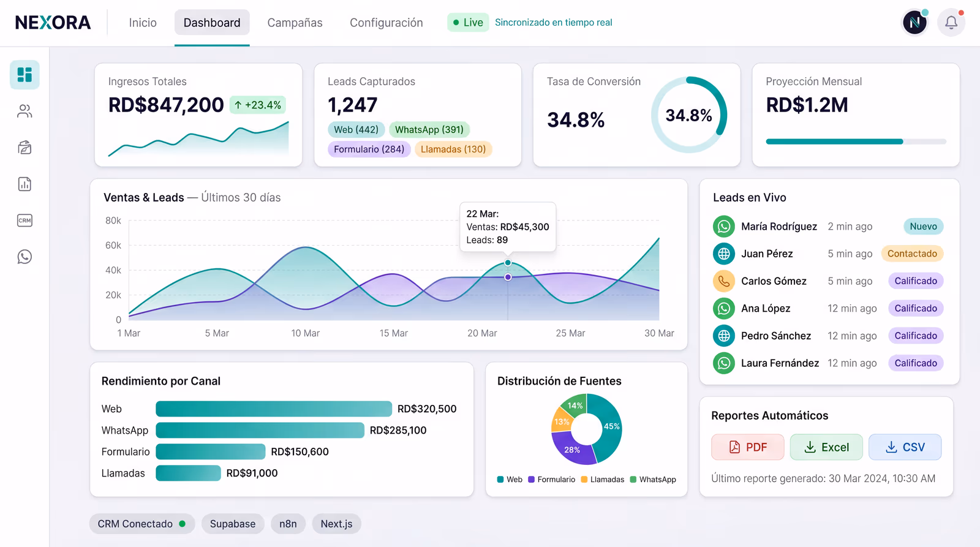
Task: Click the conversion rate donut gauge
Action: click(x=689, y=115)
